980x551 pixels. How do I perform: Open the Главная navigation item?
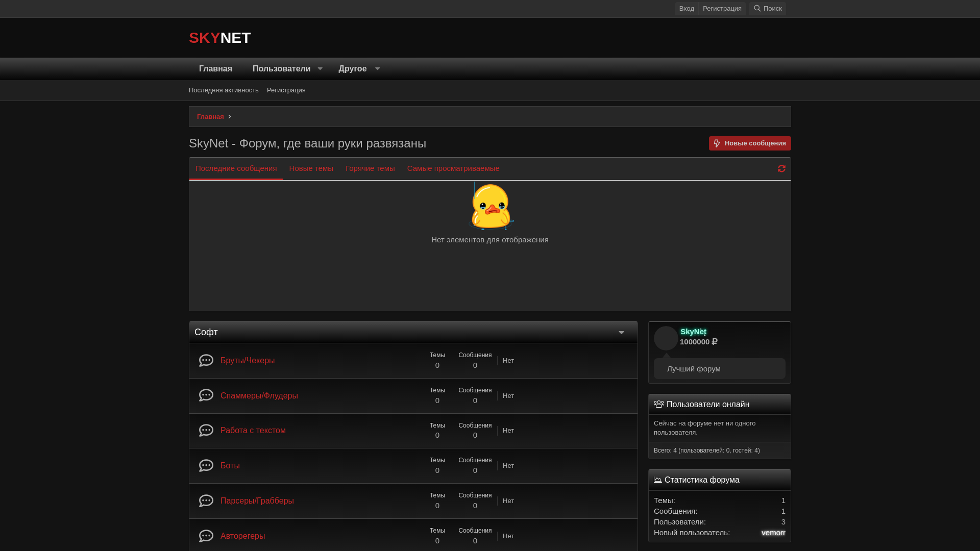pyautogui.click(x=215, y=69)
